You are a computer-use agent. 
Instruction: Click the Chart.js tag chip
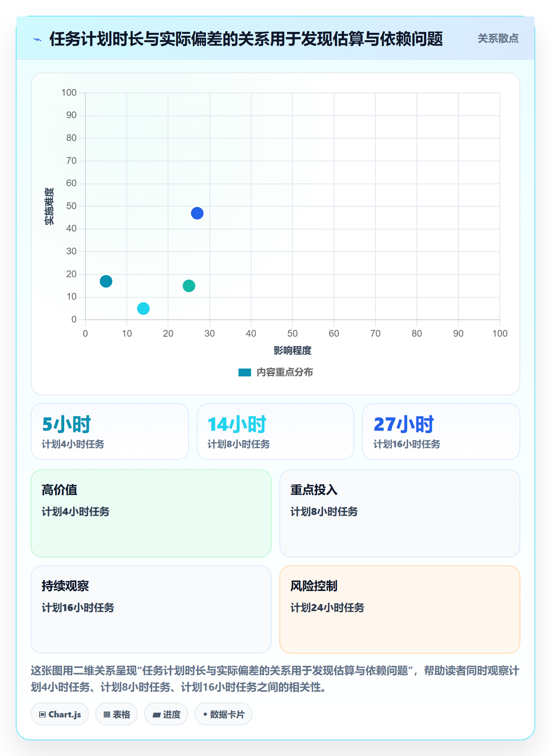coord(60,714)
